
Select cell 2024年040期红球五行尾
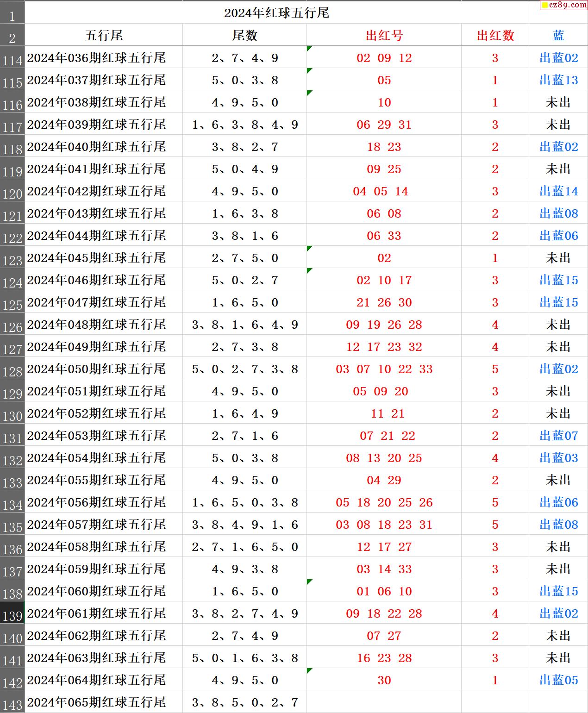tap(104, 146)
